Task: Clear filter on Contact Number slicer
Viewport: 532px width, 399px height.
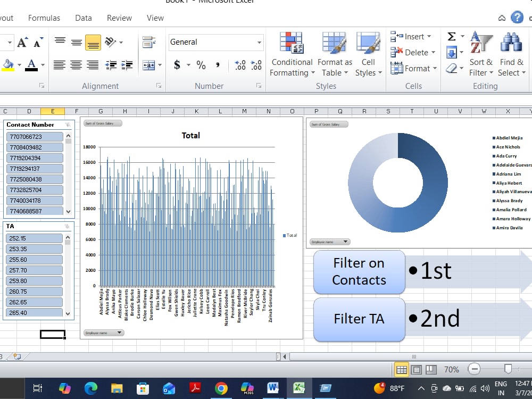Action: 68,125
